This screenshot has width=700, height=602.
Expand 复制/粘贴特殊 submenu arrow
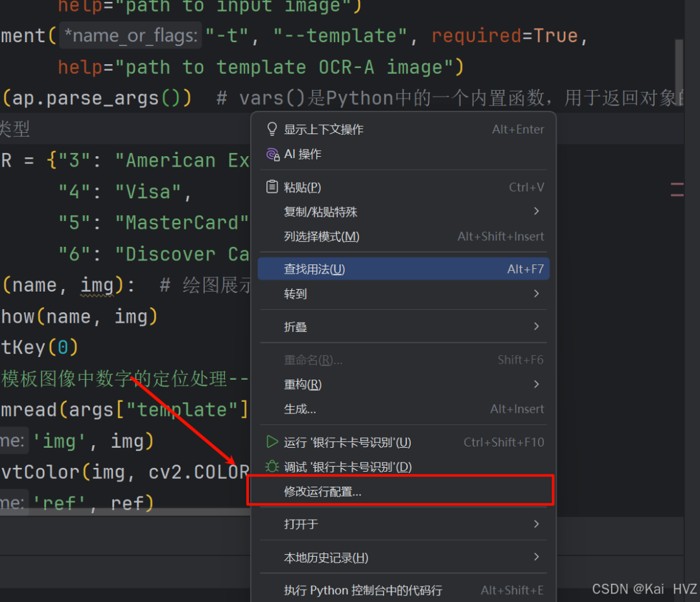pyautogui.click(x=536, y=211)
